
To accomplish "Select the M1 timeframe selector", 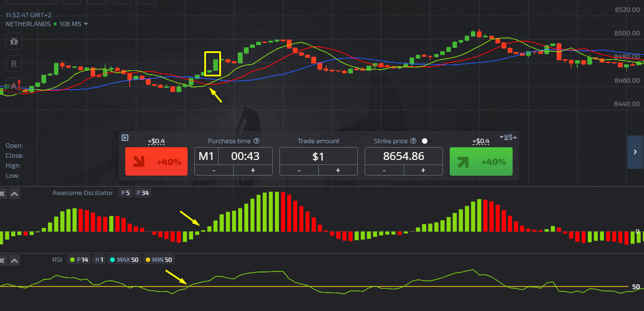I will (206, 157).
